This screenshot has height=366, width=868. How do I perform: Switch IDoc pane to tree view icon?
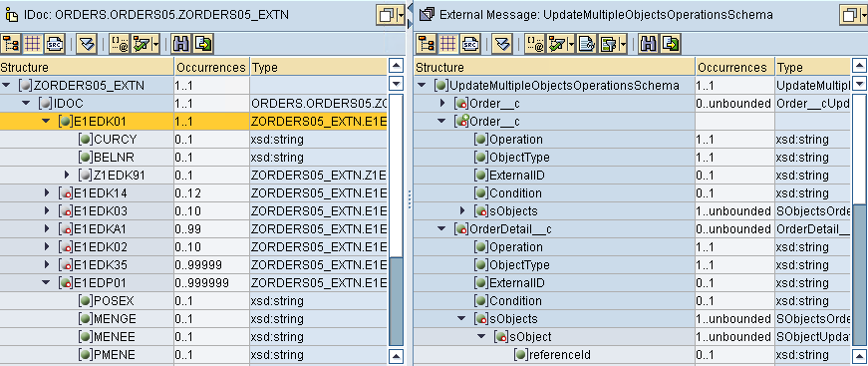tap(11, 44)
